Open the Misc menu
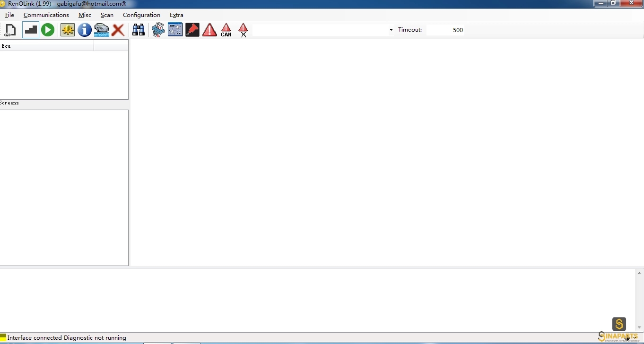Viewport: 644px width, 344px height. [85, 15]
